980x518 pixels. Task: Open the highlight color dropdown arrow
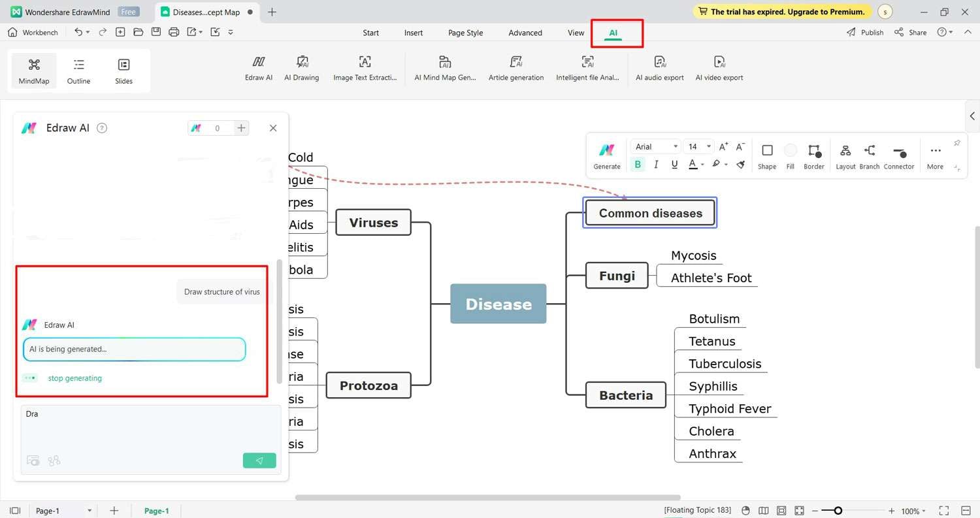[x=726, y=165]
